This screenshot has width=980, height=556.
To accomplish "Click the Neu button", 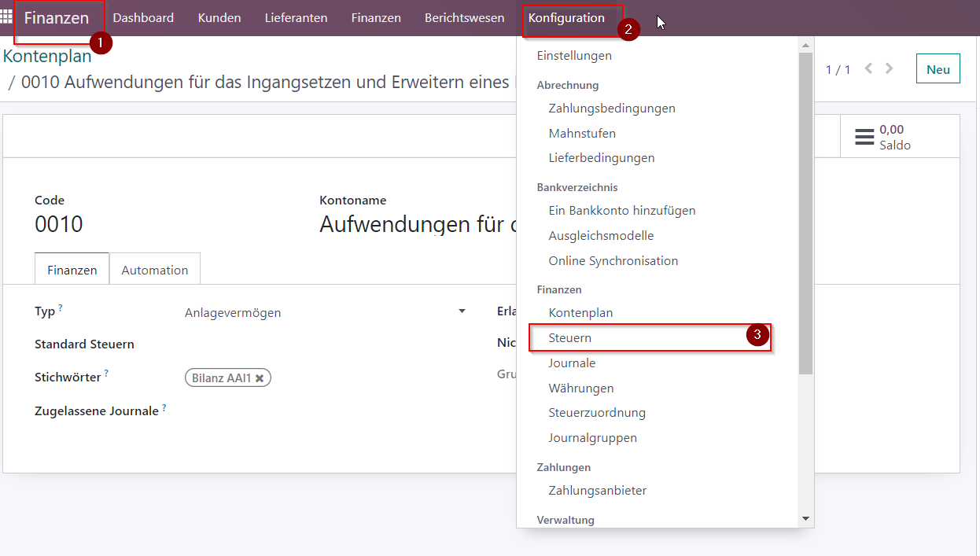I will [x=938, y=69].
